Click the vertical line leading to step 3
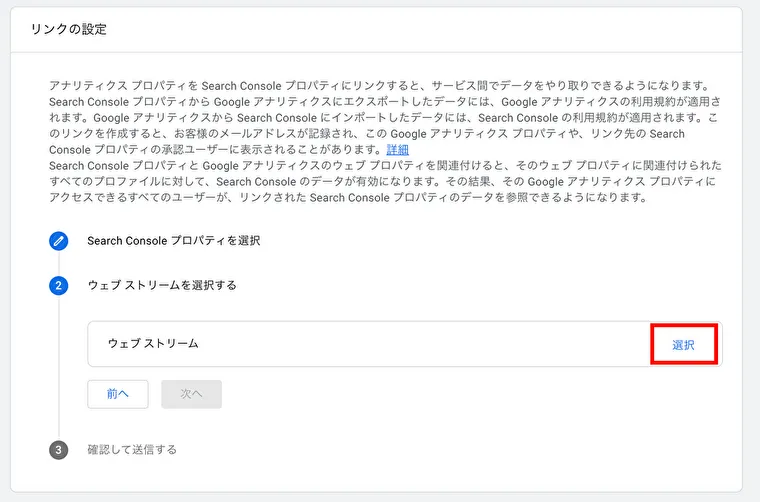The height and width of the screenshot is (502, 760). pyautogui.click(x=59, y=367)
